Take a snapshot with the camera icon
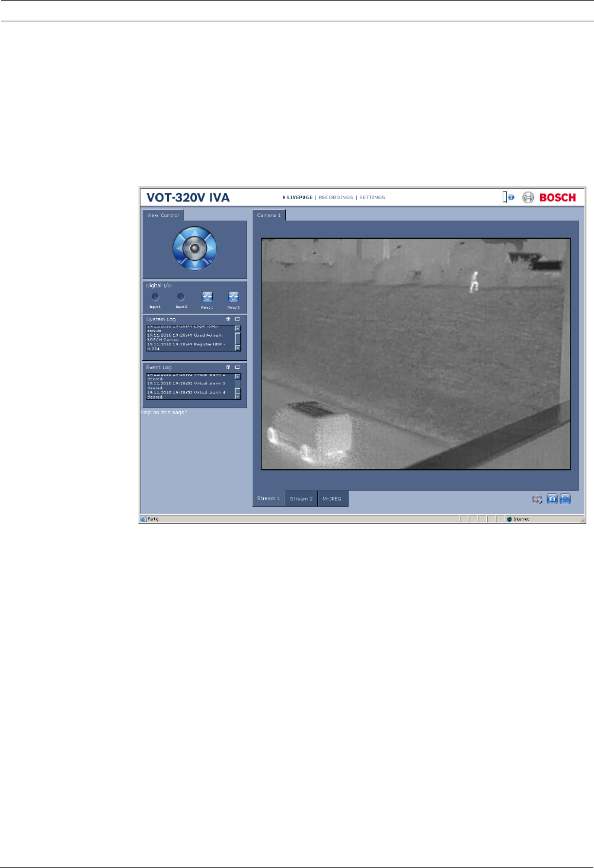 click(x=552, y=499)
